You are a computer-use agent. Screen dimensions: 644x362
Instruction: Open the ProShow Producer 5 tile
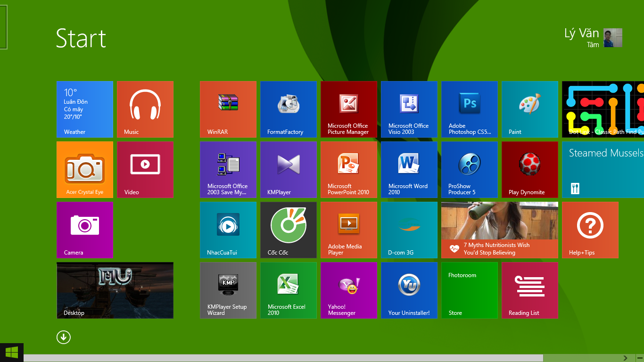(x=470, y=170)
